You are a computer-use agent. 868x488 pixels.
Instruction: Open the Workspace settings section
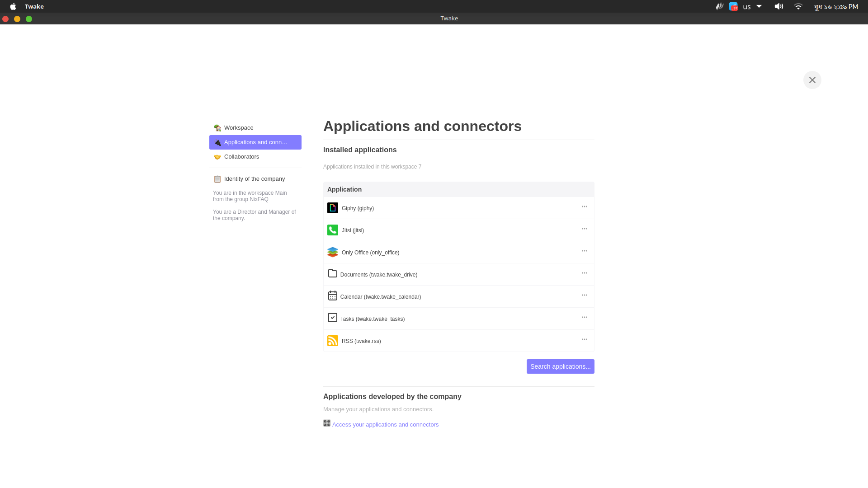(x=255, y=128)
